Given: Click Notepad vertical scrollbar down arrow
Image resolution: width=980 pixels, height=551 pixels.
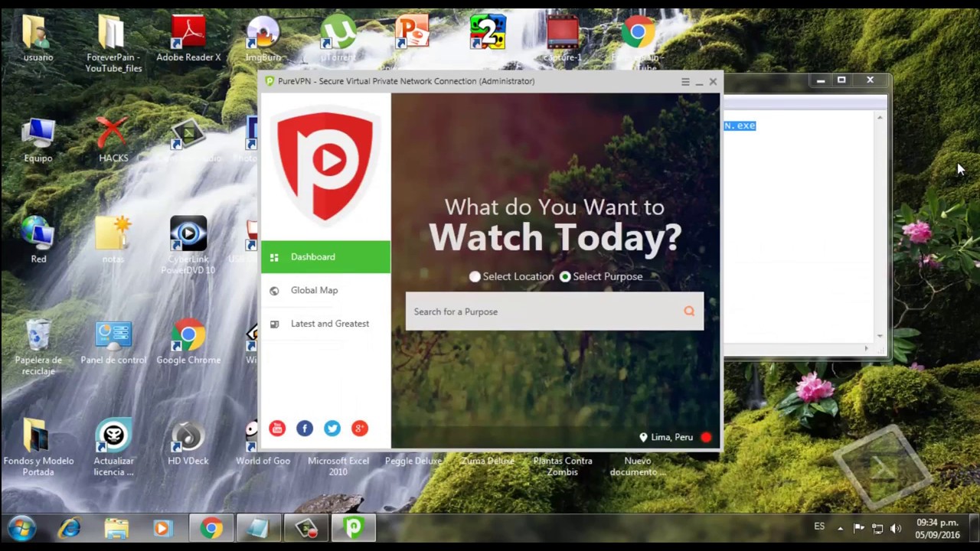Looking at the screenshot, I should pyautogui.click(x=880, y=336).
